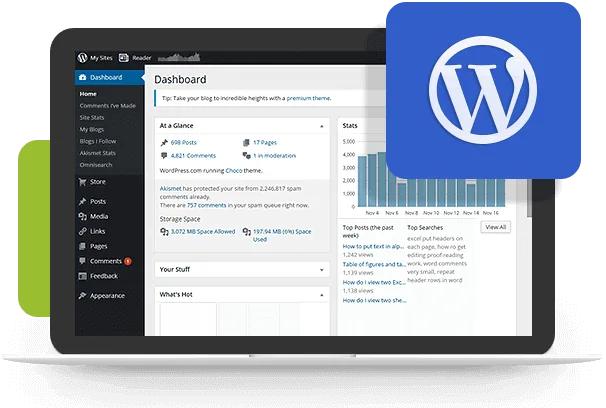Open Akismet Stats submenu item
Viewport: 606px width, 408px height.
point(97,153)
